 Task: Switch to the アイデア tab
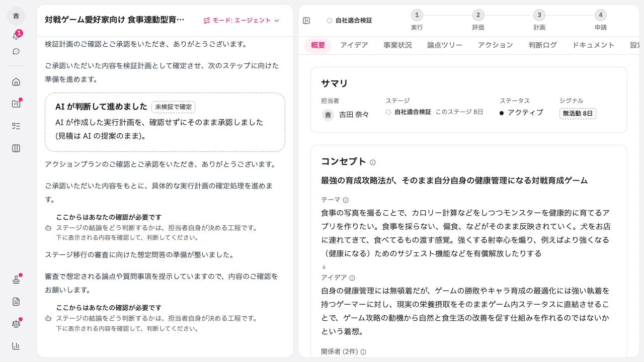coord(354,45)
